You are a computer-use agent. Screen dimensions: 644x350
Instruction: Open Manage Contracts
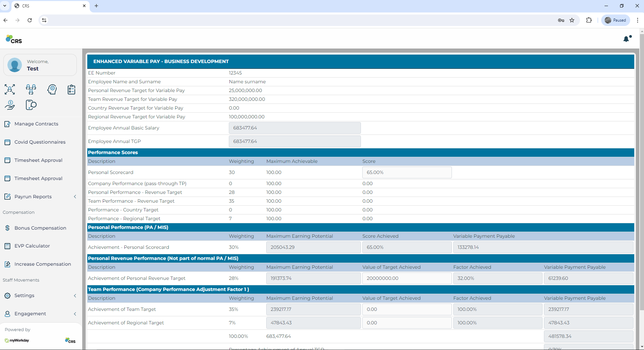(x=36, y=124)
